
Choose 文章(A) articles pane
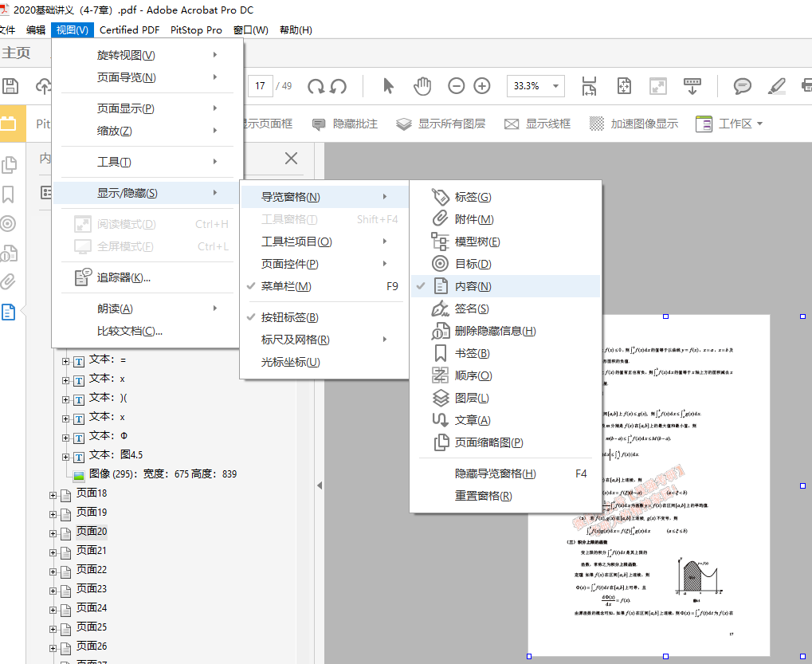tap(506, 419)
